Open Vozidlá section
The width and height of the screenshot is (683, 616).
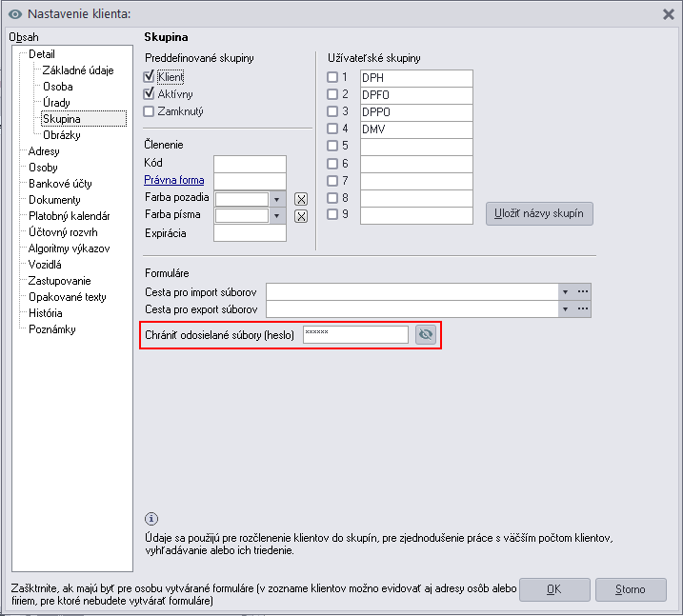pos(45,265)
